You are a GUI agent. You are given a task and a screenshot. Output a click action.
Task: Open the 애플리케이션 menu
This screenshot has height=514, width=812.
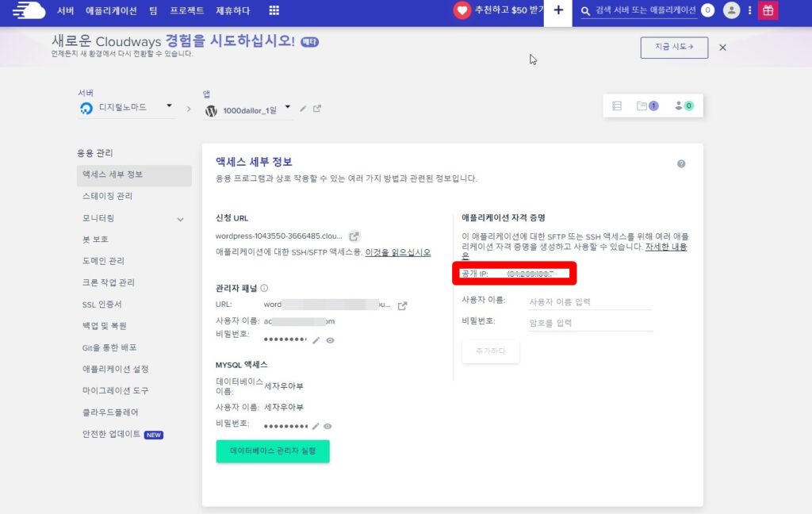111,10
